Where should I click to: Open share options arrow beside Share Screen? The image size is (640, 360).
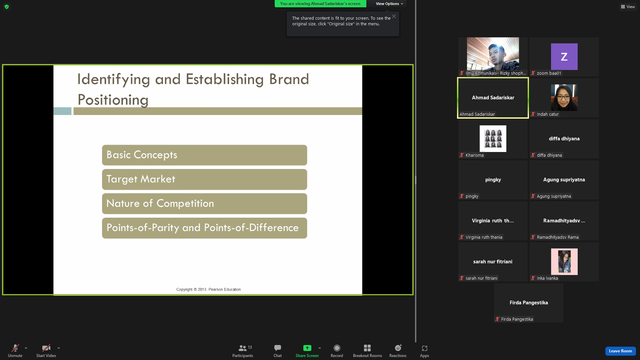click(319, 348)
